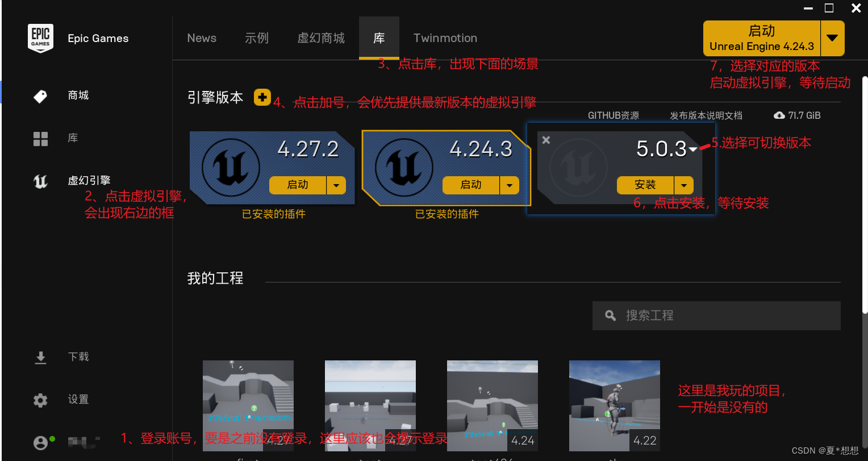The width and height of the screenshot is (868, 461).
Task: Open the 4.24 project thumbnail
Action: 492,405
